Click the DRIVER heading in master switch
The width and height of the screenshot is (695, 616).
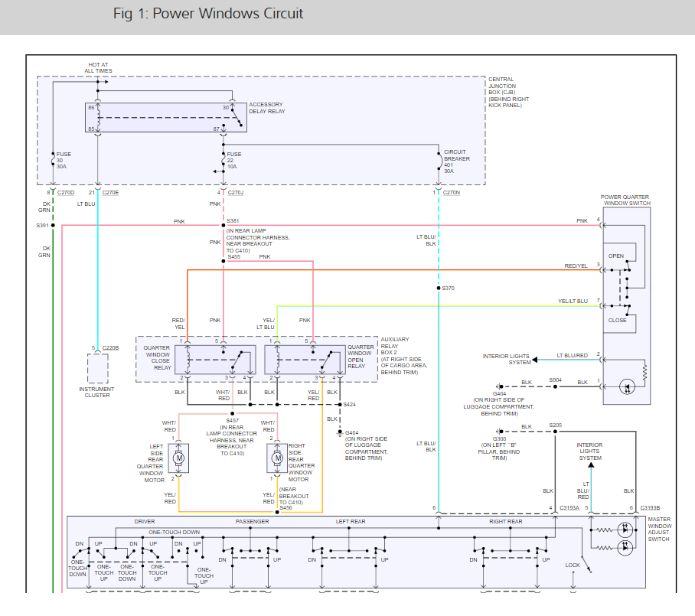[x=145, y=522]
